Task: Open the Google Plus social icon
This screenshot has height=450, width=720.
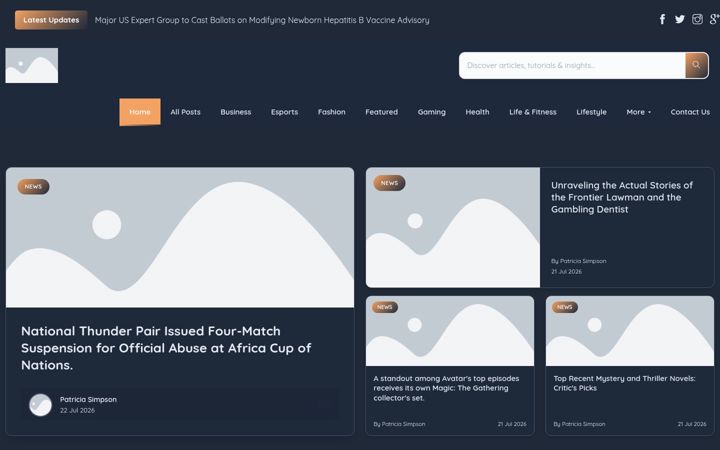Action: point(714,19)
